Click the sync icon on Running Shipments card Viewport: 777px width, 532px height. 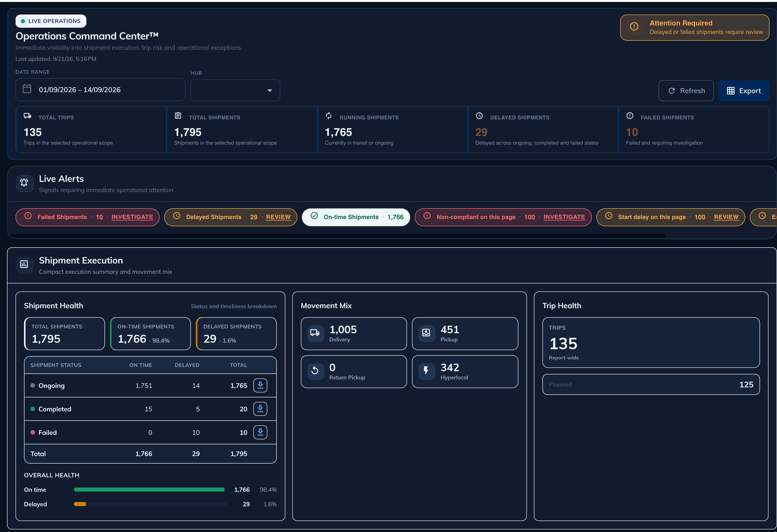click(329, 116)
